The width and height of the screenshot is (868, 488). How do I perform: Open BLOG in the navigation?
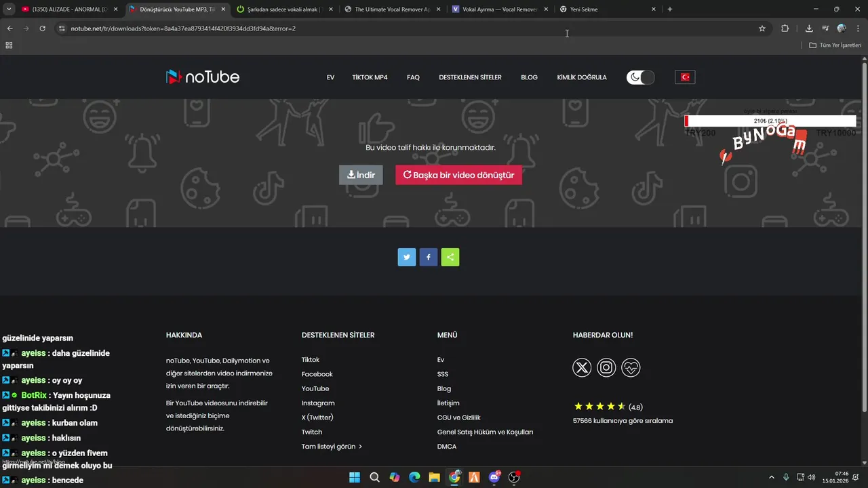pos(529,77)
